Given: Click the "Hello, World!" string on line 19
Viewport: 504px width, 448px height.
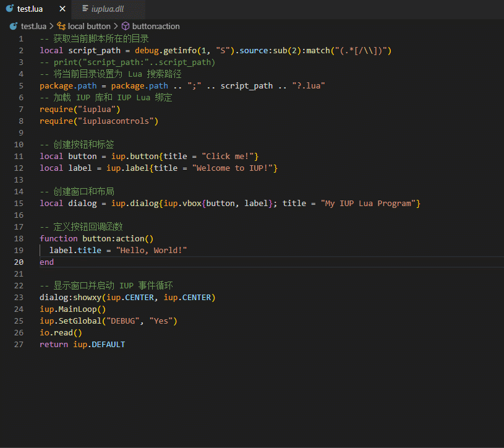Looking at the screenshot, I should tap(152, 250).
